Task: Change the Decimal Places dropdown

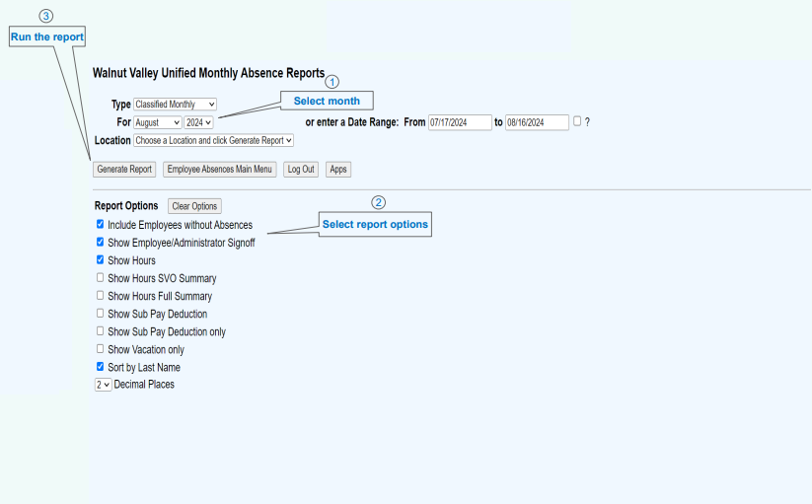Action: pos(103,385)
